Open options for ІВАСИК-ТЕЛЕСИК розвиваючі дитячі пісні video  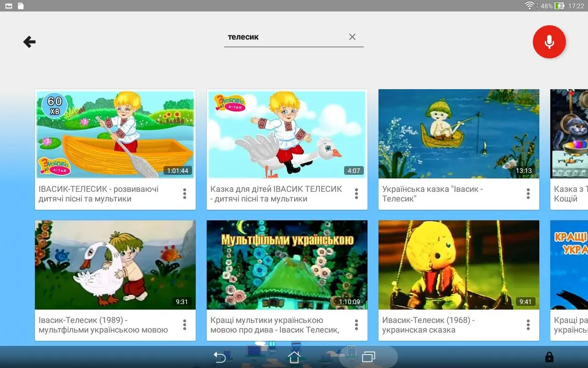point(185,194)
